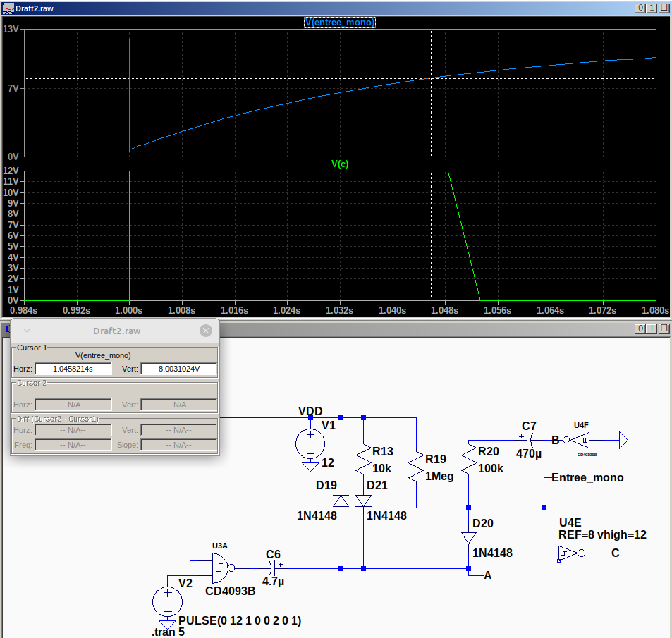This screenshot has height=638, width=672.
Task: Click the CD4093B part name
Action: (x=230, y=591)
